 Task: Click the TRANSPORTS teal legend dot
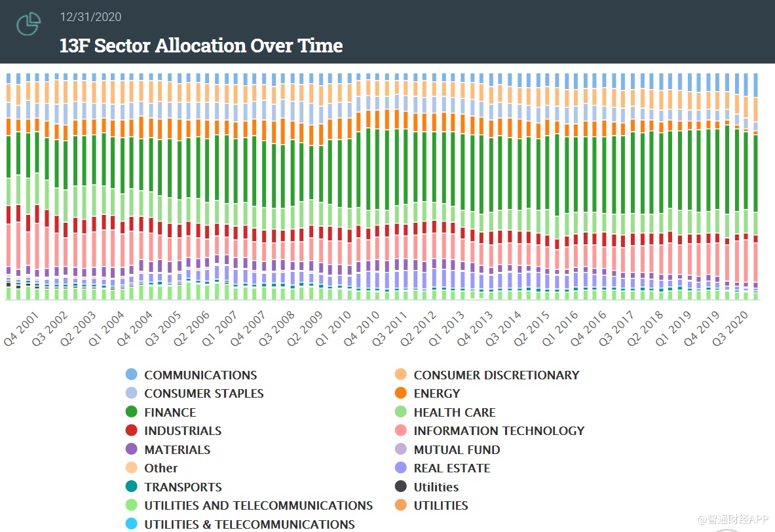tap(132, 487)
